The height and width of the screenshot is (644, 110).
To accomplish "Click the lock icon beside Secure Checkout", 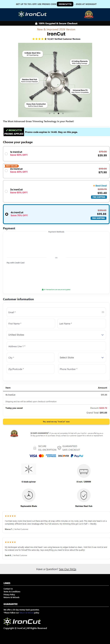I will pos(36,23).
